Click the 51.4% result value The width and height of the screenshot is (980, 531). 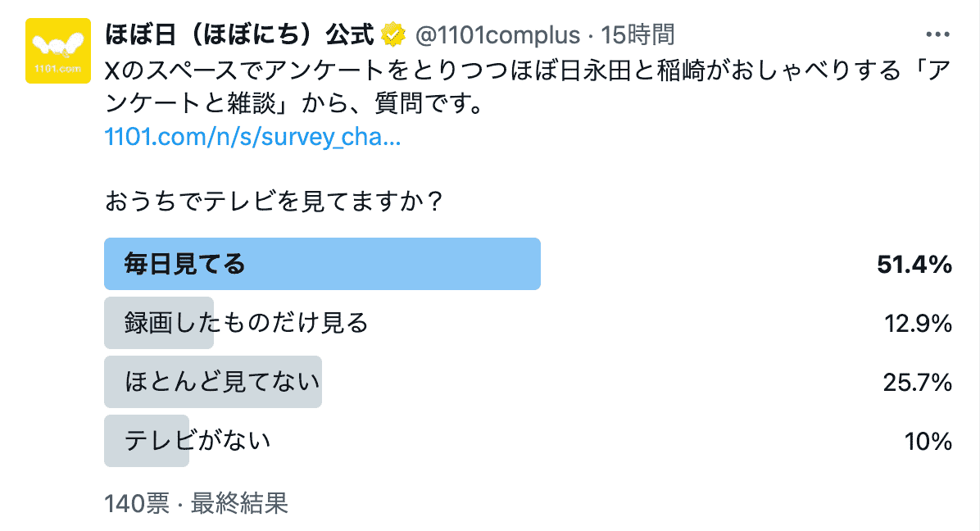coord(914,265)
